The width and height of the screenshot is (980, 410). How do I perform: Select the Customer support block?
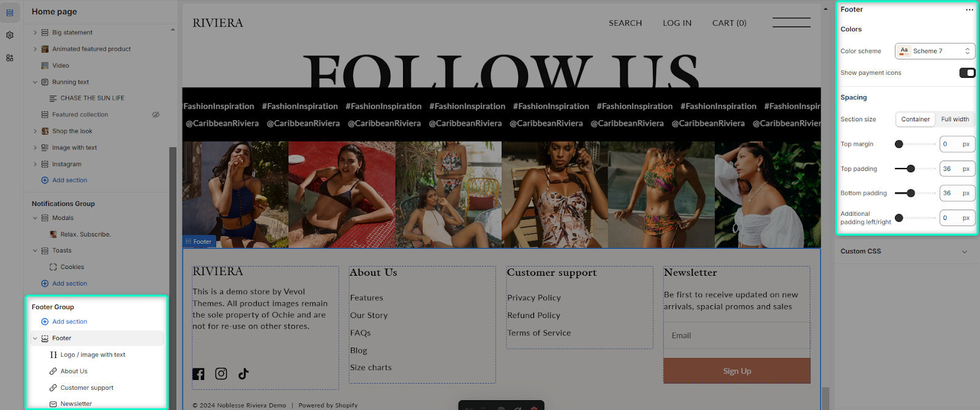(87, 388)
